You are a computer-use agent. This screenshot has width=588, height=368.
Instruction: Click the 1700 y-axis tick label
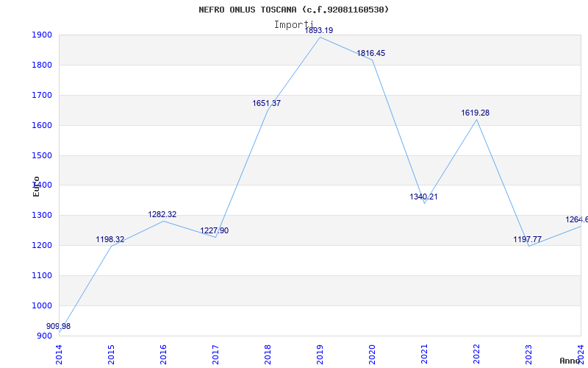pos(42,96)
